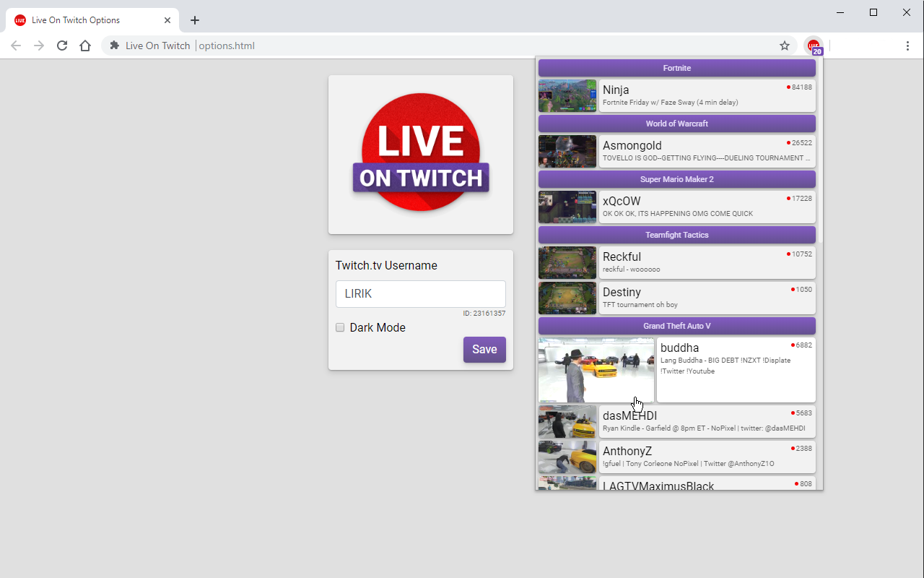Open Ninja's stream thumbnail
Image resolution: width=924 pixels, height=578 pixels.
coord(567,96)
